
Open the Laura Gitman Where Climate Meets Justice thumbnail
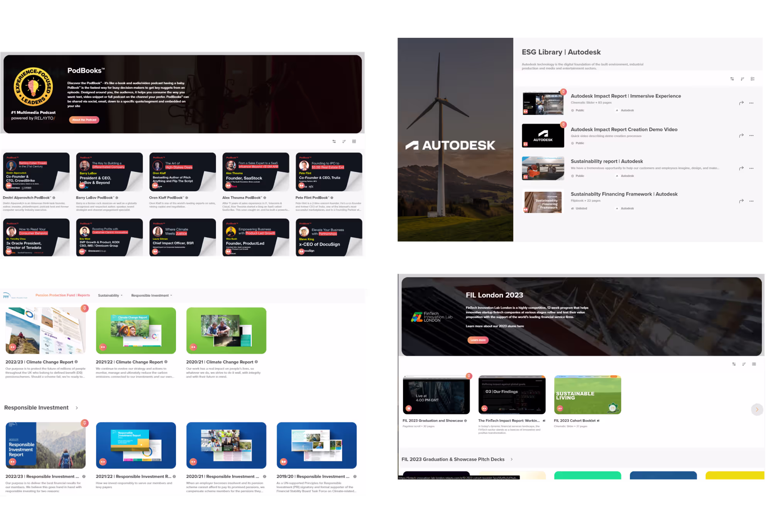tap(183, 238)
